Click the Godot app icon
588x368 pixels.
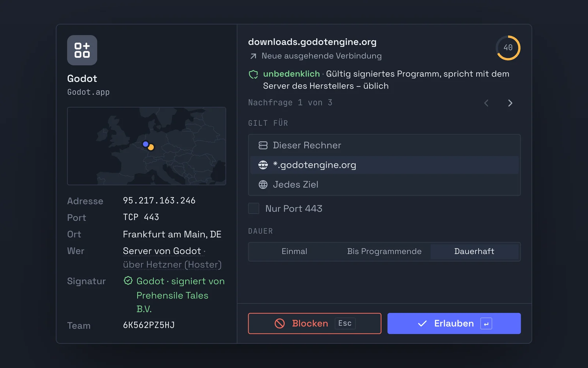82,50
